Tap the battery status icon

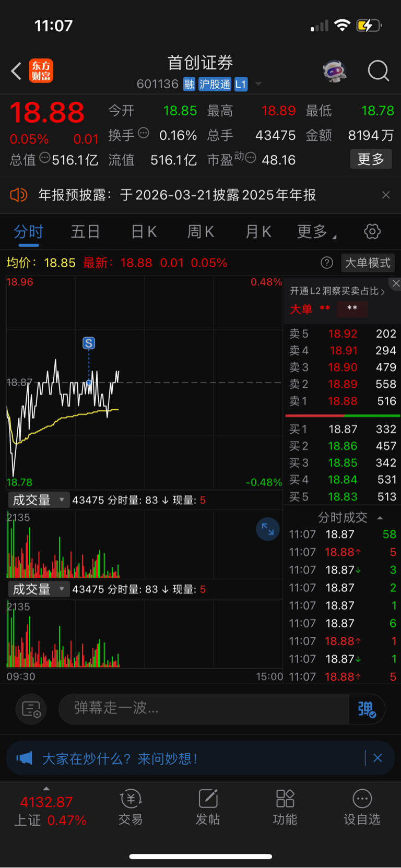coord(369,25)
